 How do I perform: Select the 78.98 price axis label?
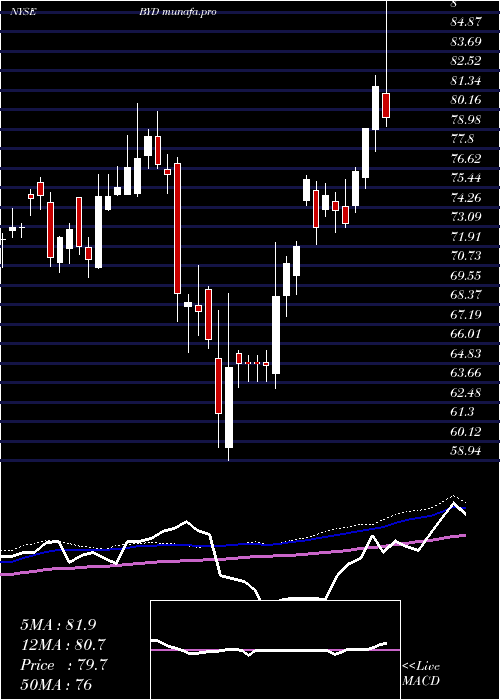point(466,119)
